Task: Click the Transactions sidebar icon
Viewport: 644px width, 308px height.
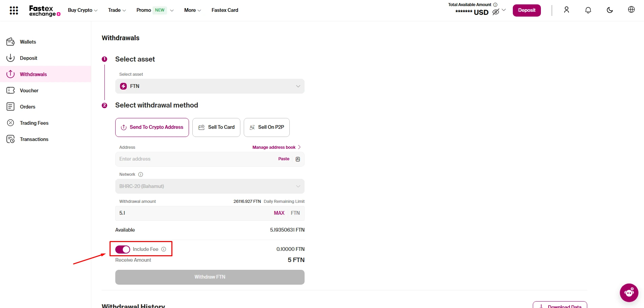Action: (10, 139)
